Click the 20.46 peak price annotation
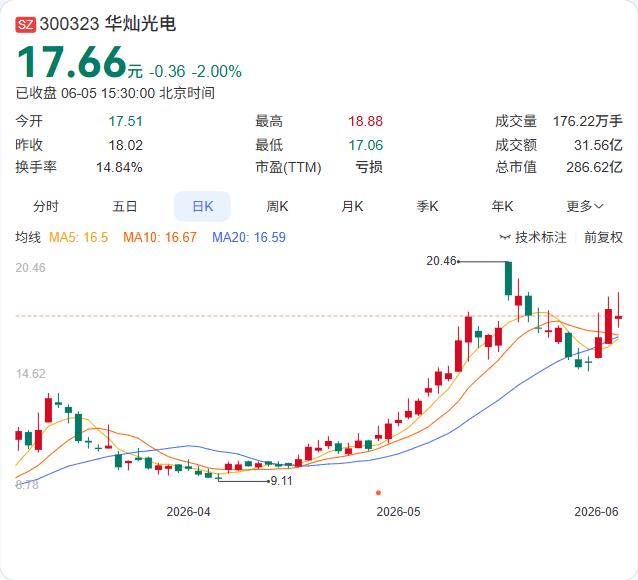This screenshot has width=638, height=580. 441,260
